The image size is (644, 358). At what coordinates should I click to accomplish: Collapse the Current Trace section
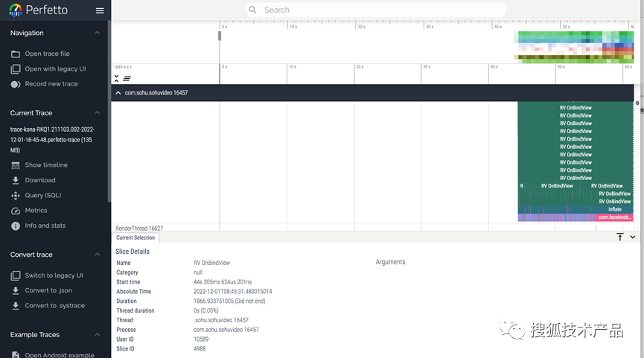(98, 113)
